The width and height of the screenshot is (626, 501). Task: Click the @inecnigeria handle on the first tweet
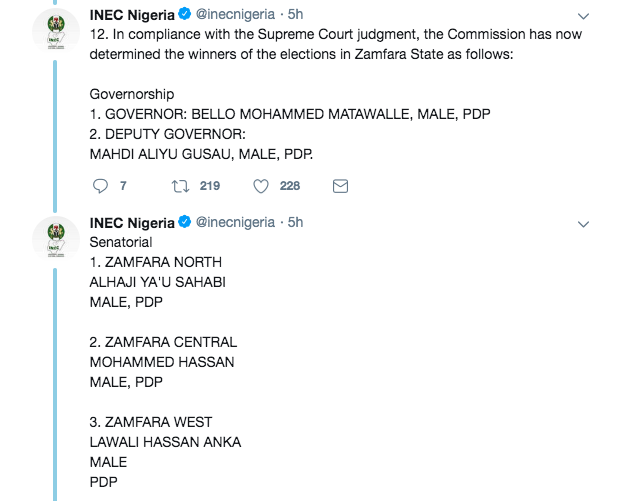[235, 15]
